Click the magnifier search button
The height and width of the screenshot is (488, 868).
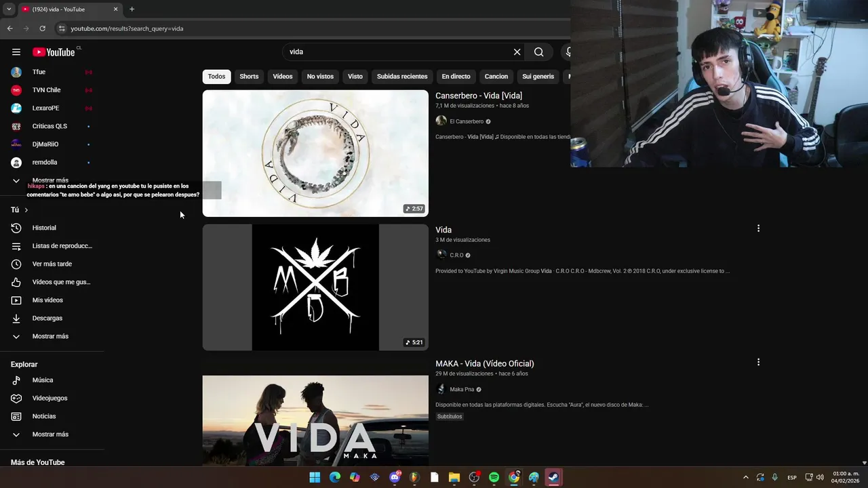[x=538, y=52]
